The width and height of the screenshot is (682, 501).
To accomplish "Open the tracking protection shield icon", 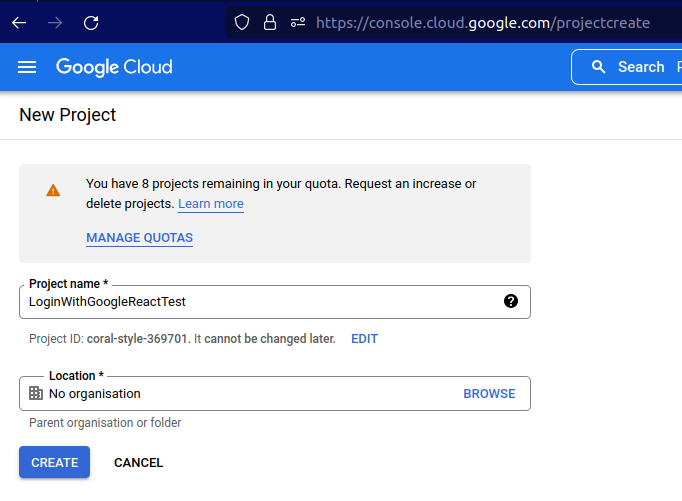I will point(241,22).
